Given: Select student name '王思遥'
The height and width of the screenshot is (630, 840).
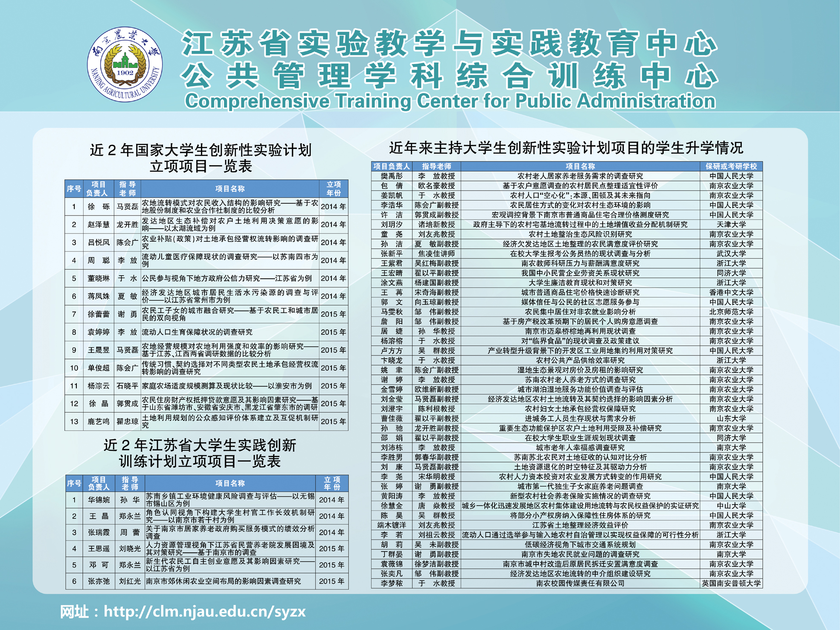Looking at the screenshot, I should [99, 548].
